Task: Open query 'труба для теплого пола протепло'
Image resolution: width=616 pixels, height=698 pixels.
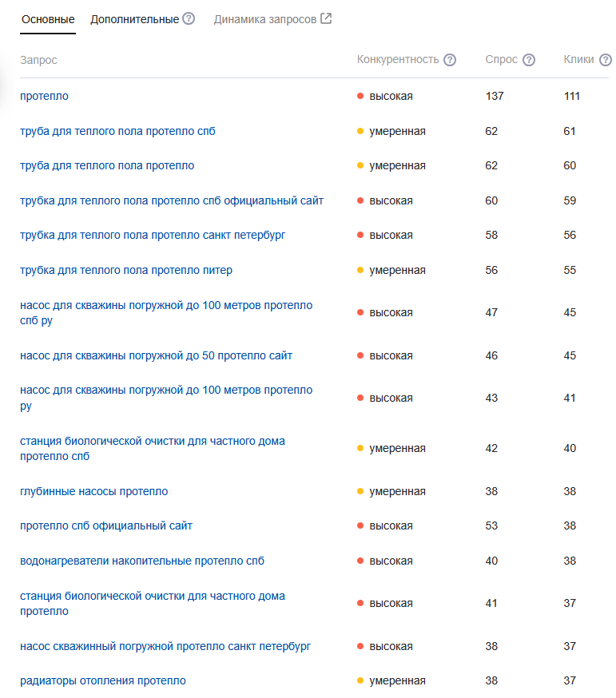Action: [107, 165]
